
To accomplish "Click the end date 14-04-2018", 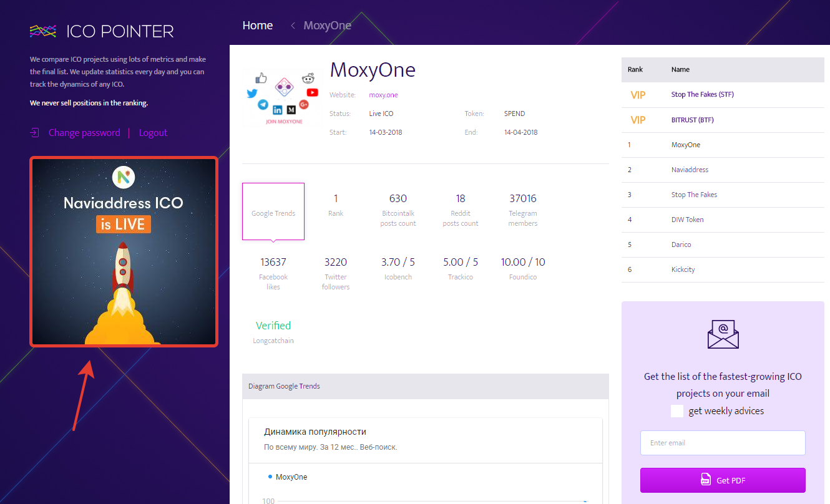I will click(520, 132).
